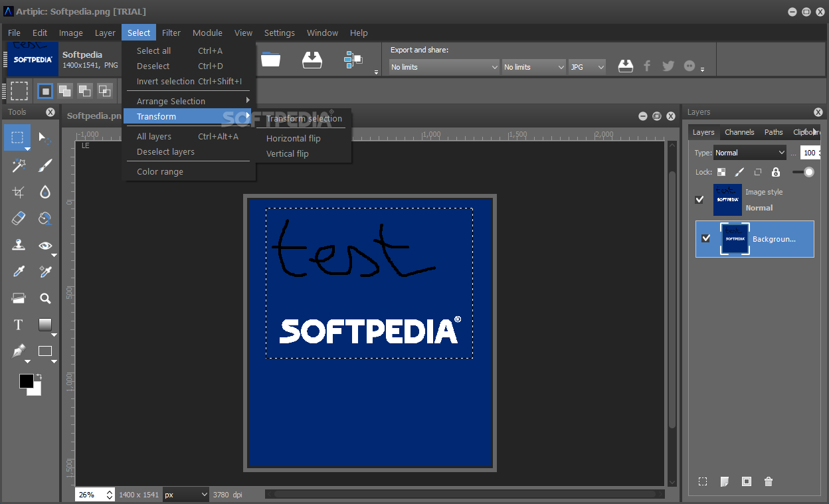Share image to Flickr
Screen dimensions: 829x504
(x=690, y=66)
